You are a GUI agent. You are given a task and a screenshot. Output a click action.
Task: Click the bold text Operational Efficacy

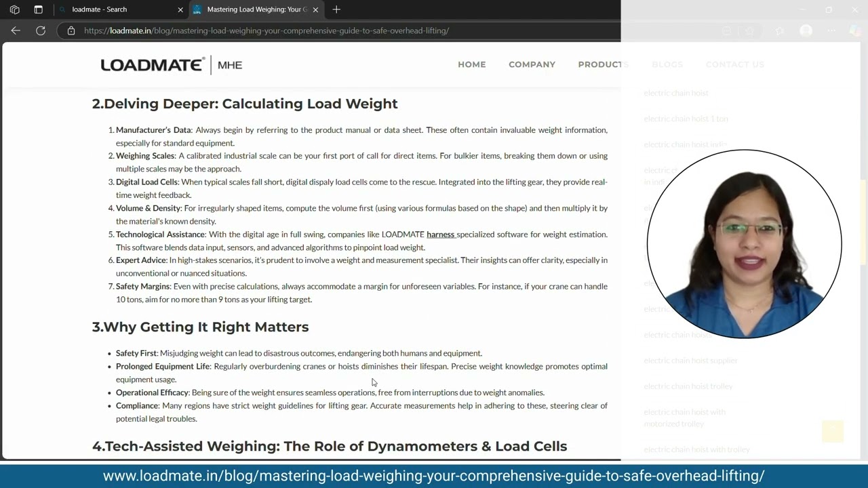click(x=153, y=392)
